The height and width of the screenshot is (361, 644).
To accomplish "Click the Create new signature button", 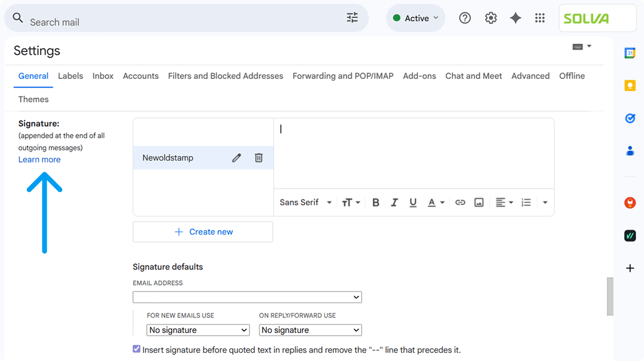I will 203,232.
